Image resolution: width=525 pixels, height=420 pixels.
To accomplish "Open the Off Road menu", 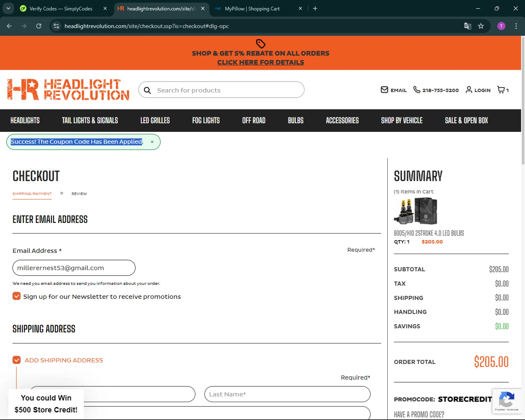I will (x=254, y=120).
